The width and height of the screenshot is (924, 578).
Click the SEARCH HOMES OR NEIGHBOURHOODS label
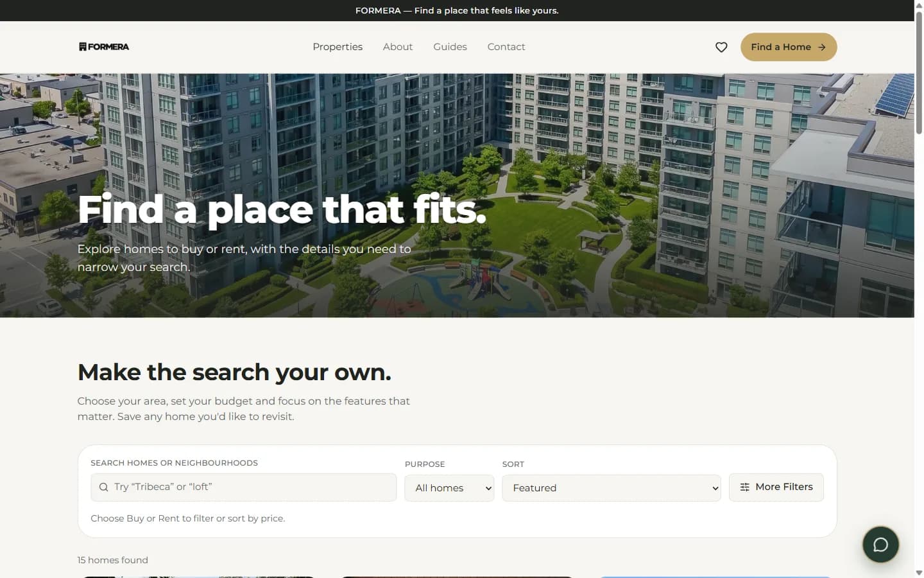pyautogui.click(x=175, y=462)
